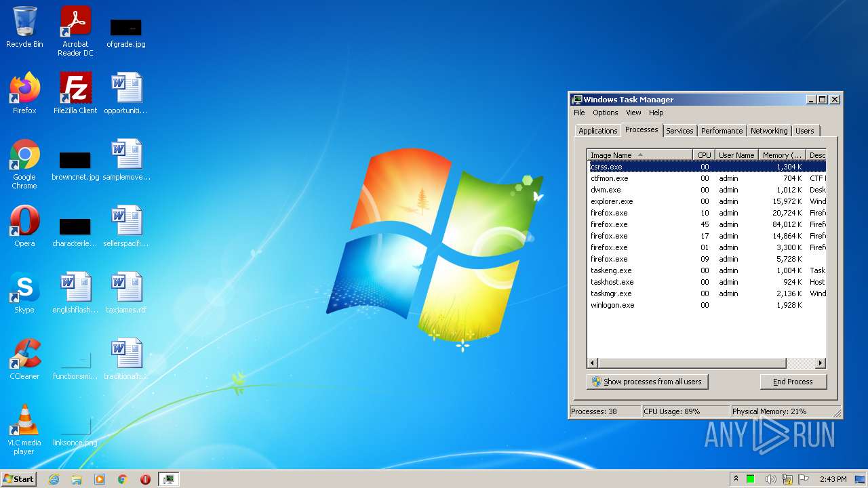The height and width of the screenshot is (488, 868).
Task: Launch FileZilla Client shortcut
Action: pos(75,94)
